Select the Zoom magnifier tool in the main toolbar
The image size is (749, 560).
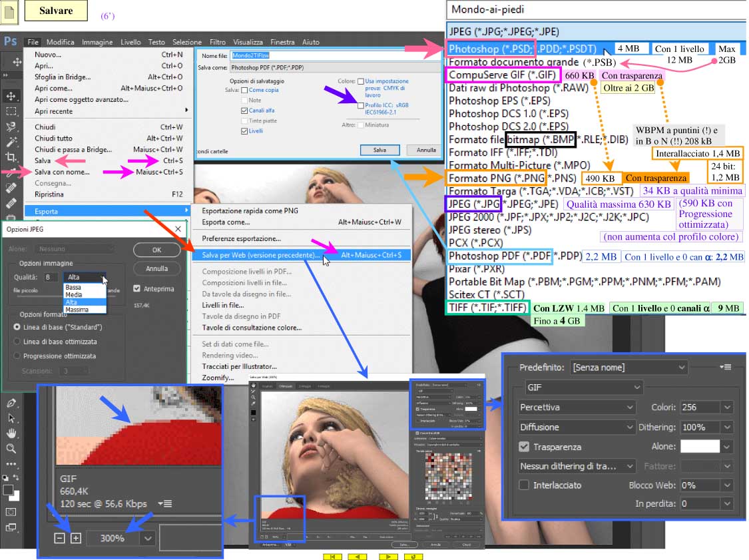click(x=11, y=449)
